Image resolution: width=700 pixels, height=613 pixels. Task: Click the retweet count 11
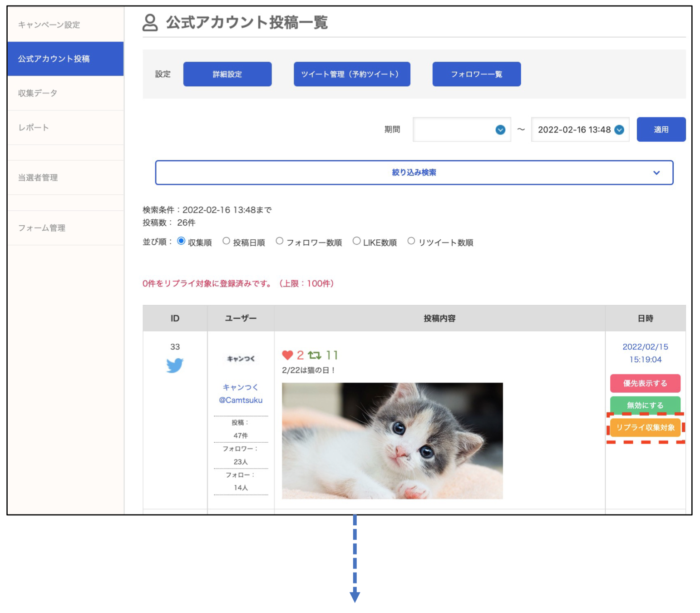(x=332, y=355)
